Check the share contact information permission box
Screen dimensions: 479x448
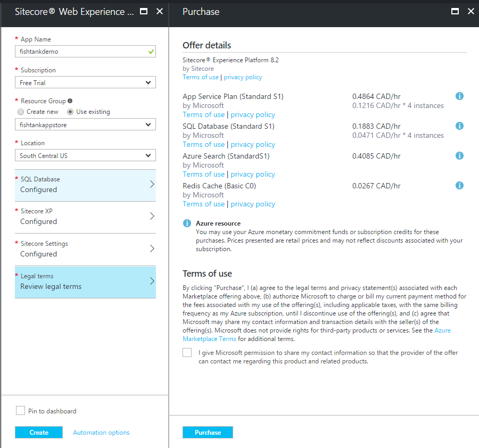(187, 352)
